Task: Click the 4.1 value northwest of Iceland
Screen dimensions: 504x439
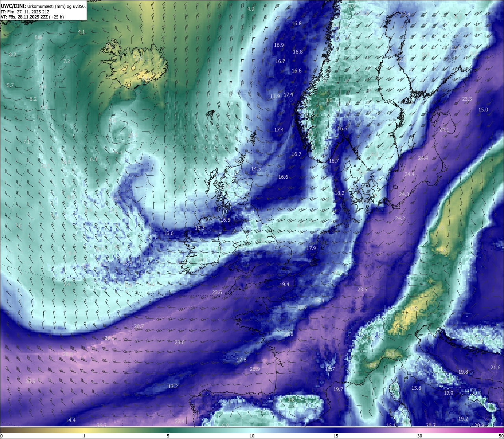Action: tap(82, 31)
